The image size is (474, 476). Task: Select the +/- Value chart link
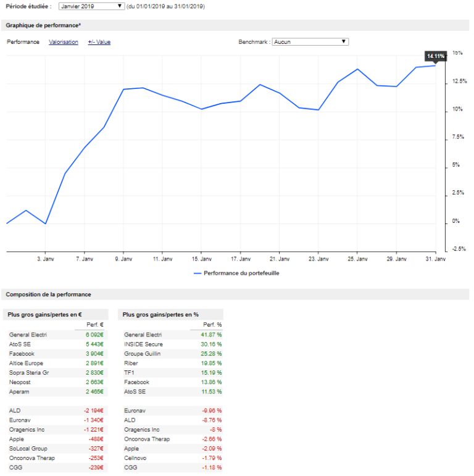[x=99, y=42]
